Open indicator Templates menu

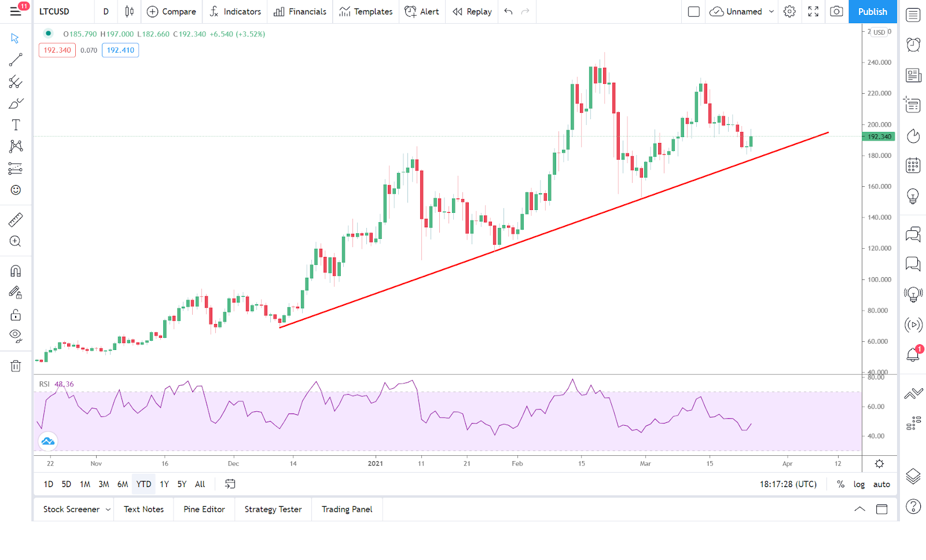366,12
